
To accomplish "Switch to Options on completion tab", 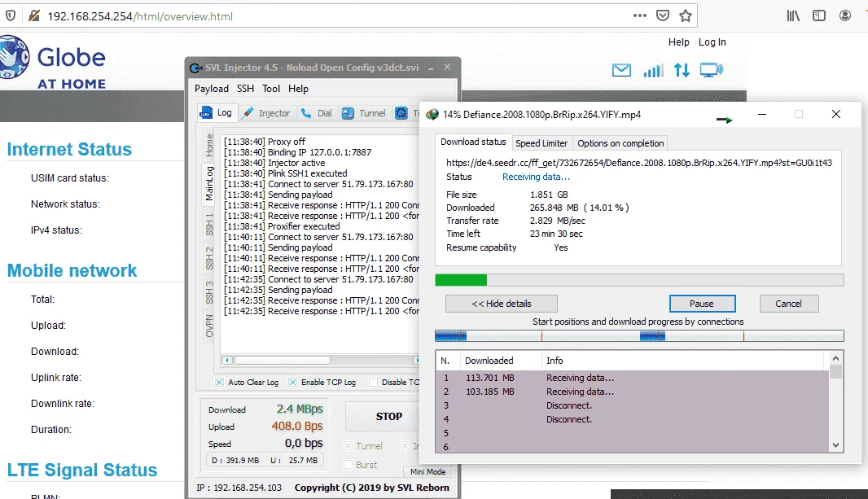I will (x=620, y=143).
